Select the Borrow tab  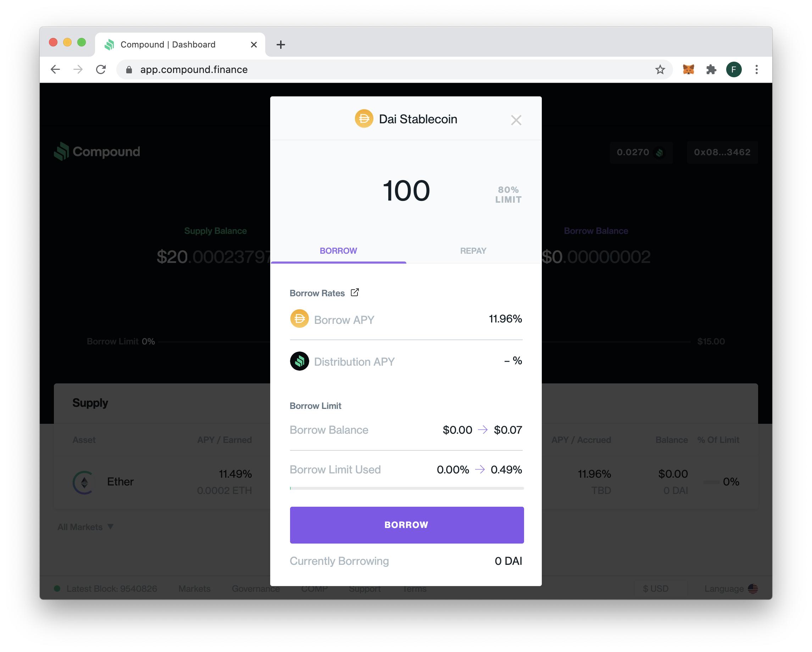click(338, 251)
